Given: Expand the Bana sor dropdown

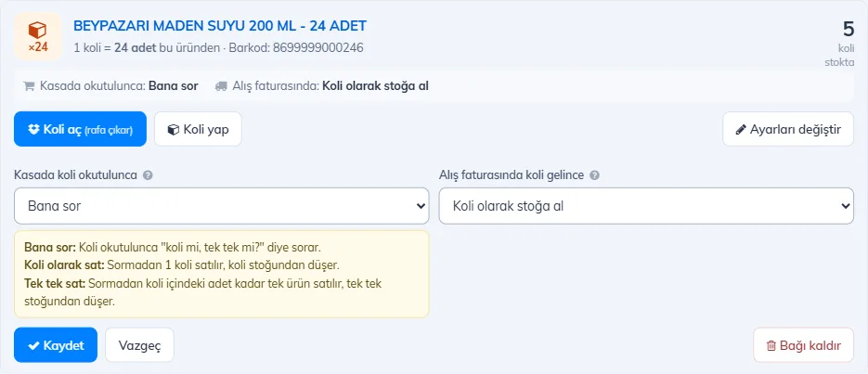Looking at the screenshot, I should coord(222,206).
